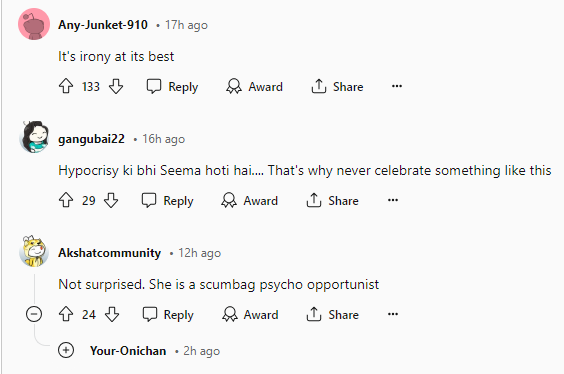Open the Your-Onichan username link

click(x=128, y=351)
